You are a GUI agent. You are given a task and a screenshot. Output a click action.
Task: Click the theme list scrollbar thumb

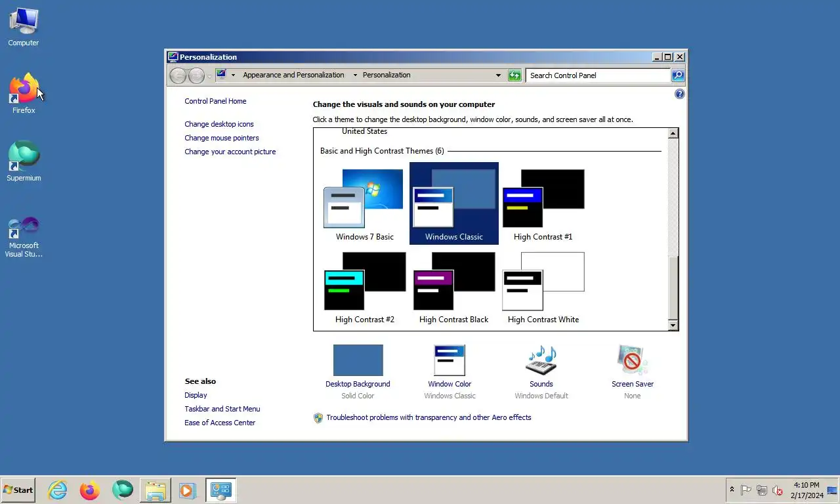(x=673, y=287)
